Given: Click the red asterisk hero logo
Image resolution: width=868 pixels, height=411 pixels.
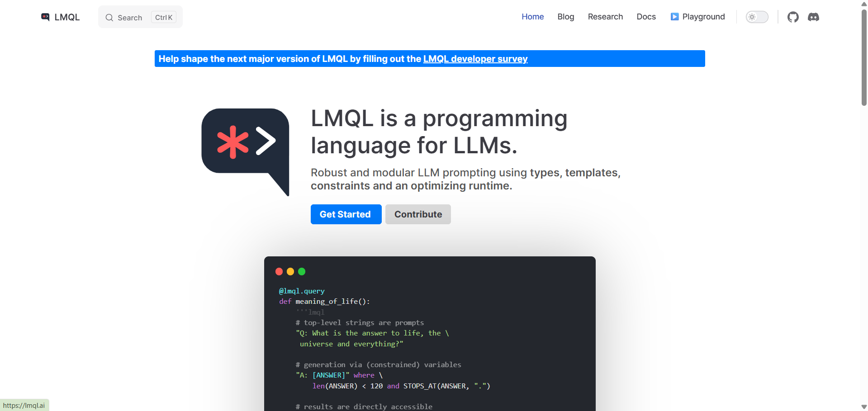Looking at the screenshot, I should click(233, 142).
